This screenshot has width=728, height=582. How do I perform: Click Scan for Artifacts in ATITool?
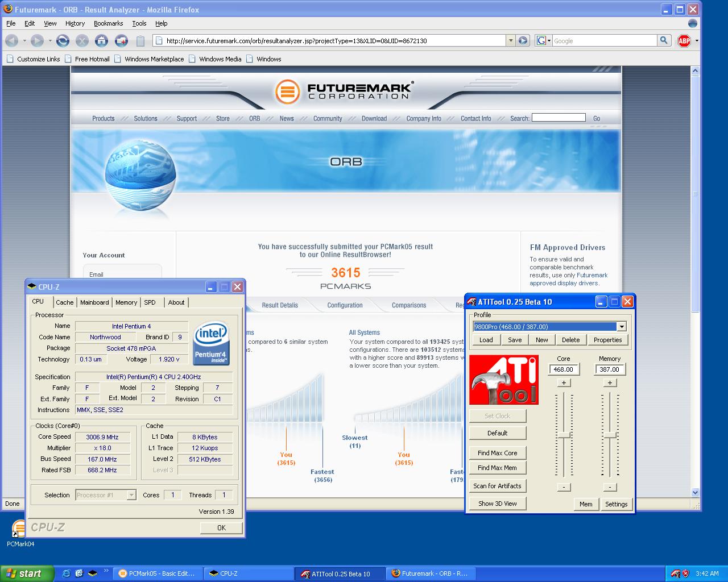tap(498, 486)
